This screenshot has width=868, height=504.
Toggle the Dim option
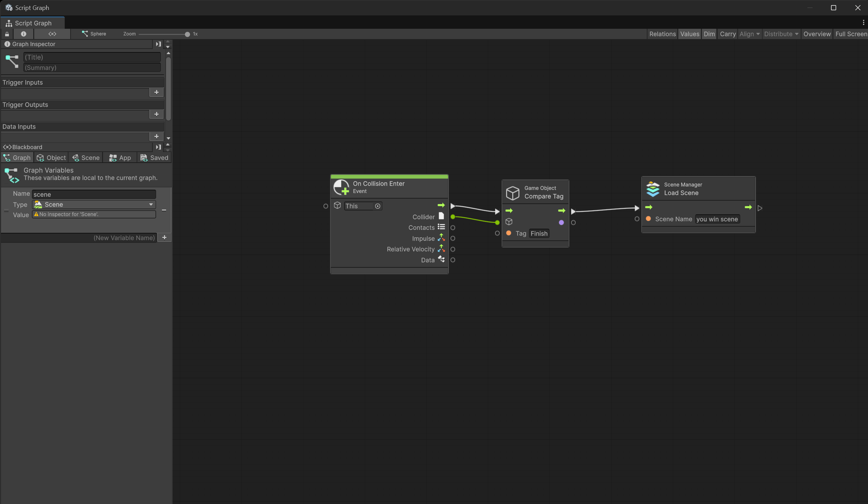[x=709, y=34]
